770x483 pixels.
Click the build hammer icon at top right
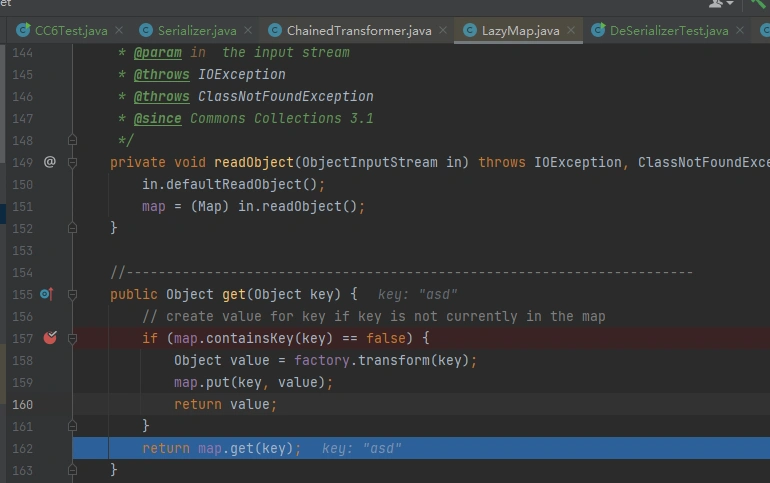(x=760, y=4)
